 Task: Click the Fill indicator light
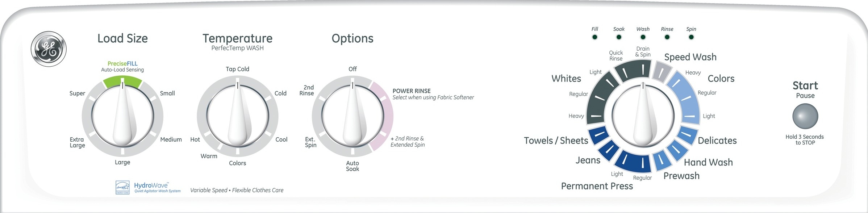point(594,37)
